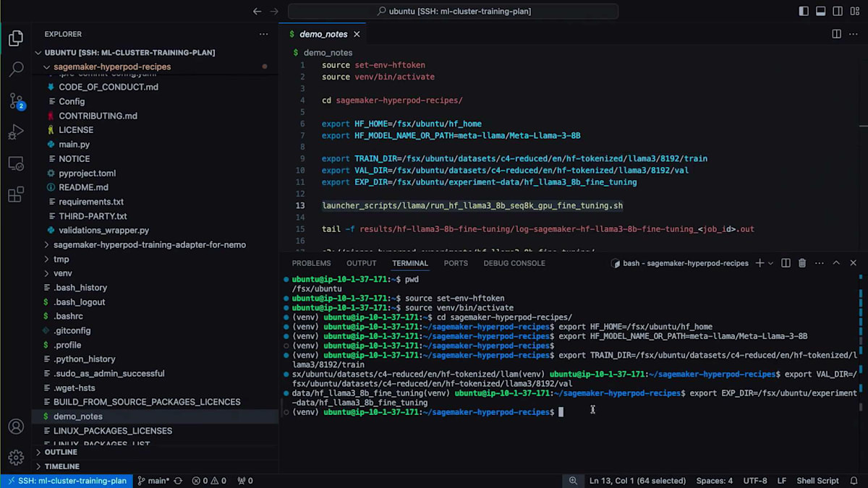Open Customize Layout icon in title bar
Image resolution: width=868 pixels, height=488 pixels.
tap(854, 11)
